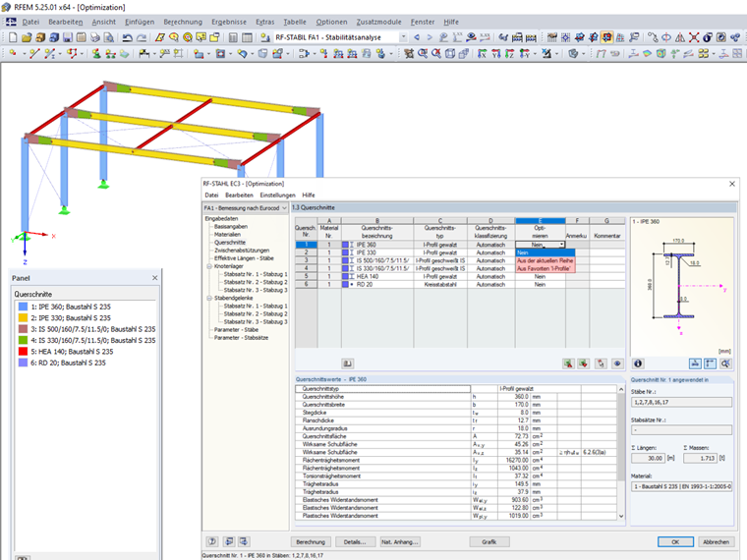This screenshot has width=747, height=560.
Task: Collapse the Knotenlager tree node
Action: (208, 266)
